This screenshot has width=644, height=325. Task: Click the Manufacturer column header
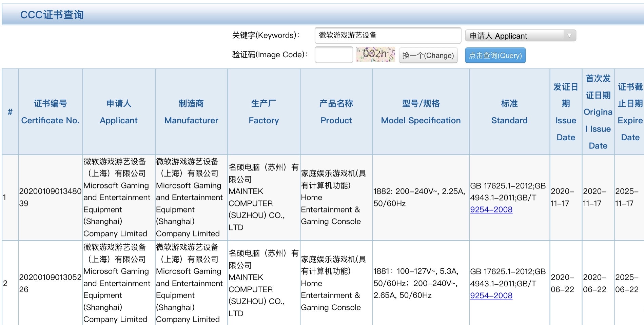pos(191,112)
